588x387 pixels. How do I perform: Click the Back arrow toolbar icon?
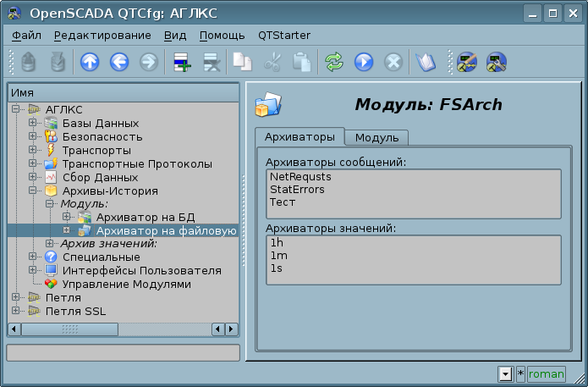click(119, 62)
